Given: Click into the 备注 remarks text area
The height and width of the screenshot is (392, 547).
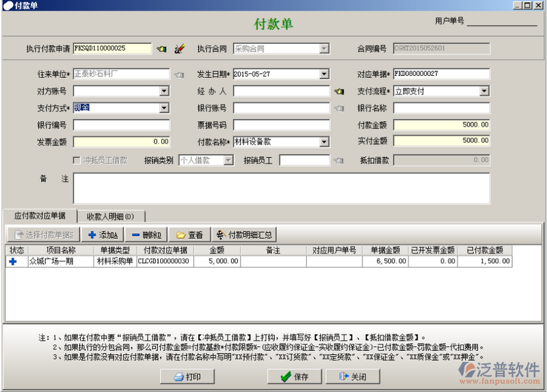Looking at the screenshot, I should [x=281, y=188].
